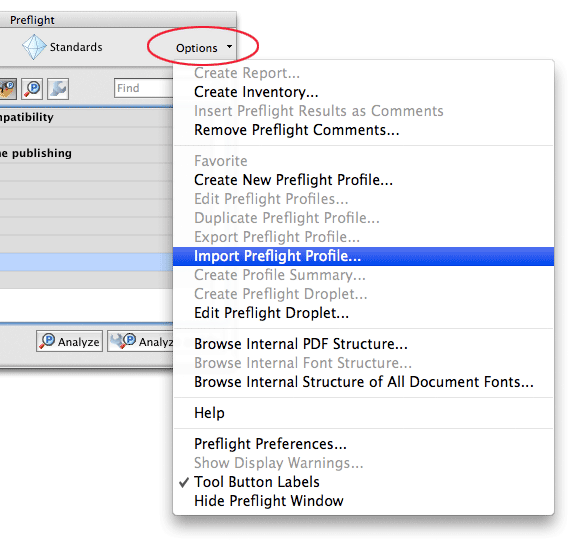Viewport: 579px width, 545px height.
Task: Click the Find search field
Action: click(x=144, y=88)
